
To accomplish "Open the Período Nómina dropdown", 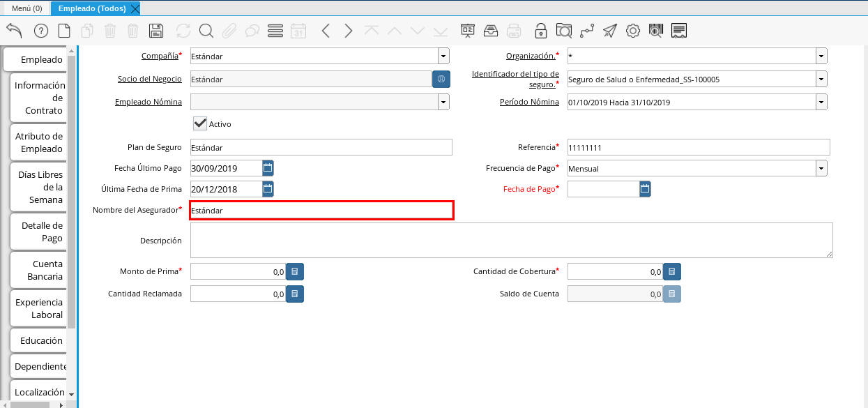I will (821, 103).
